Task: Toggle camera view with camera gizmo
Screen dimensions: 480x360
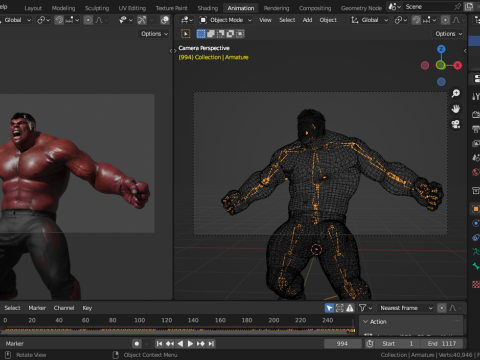Action: click(456, 124)
